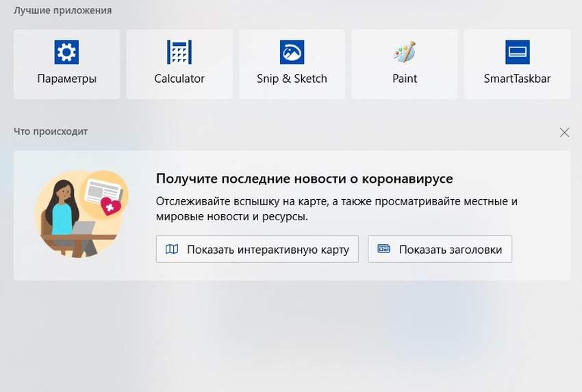This screenshot has width=582, height=392.
Task: Open the Параметры settings gear icon
Action: pos(66,52)
